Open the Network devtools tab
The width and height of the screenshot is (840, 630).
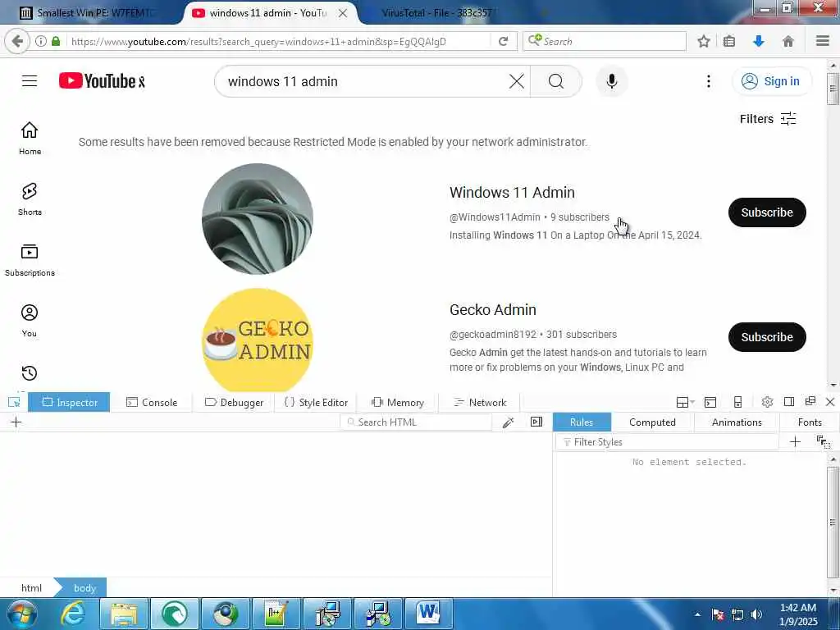click(479, 402)
